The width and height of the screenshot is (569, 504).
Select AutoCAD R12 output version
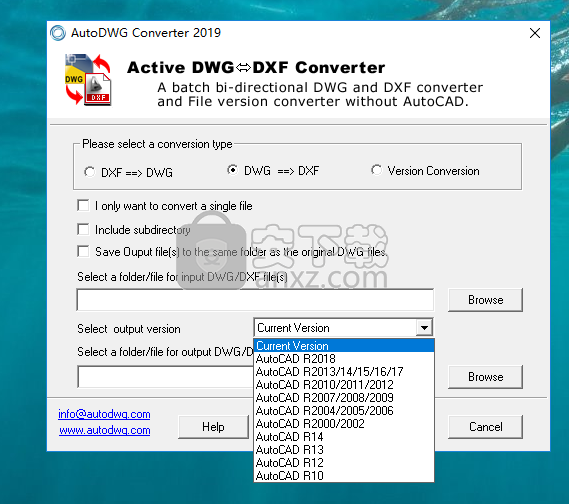pos(344,463)
